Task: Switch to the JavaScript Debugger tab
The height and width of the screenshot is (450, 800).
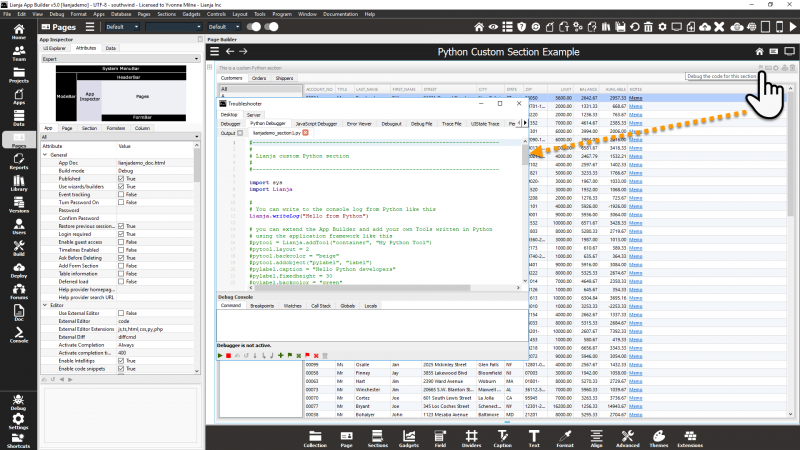Action: pyautogui.click(x=317, y=123)
